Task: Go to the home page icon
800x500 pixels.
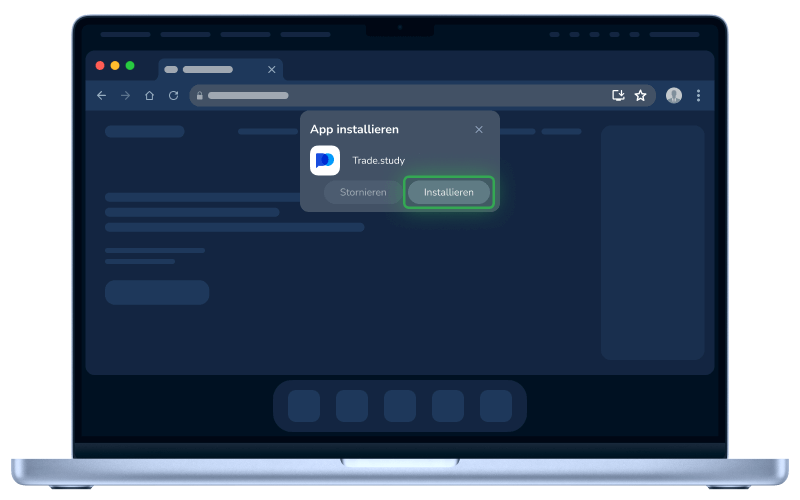Action: point(149,95)
